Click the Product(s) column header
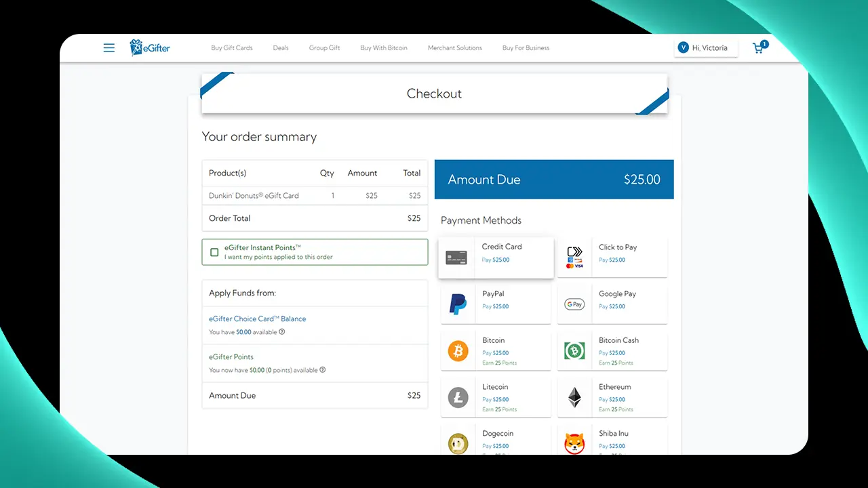 [228, 174]
